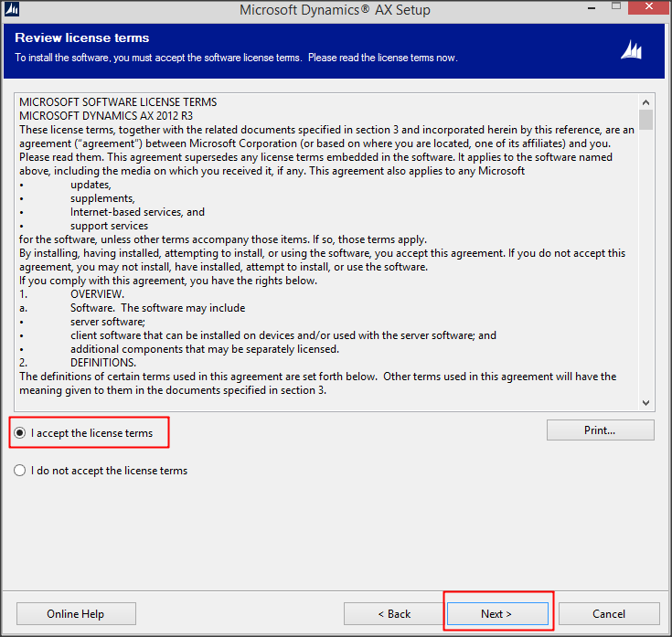Minimize the setup window
This screenshot has height=637, width=672.
pos(592,8)
